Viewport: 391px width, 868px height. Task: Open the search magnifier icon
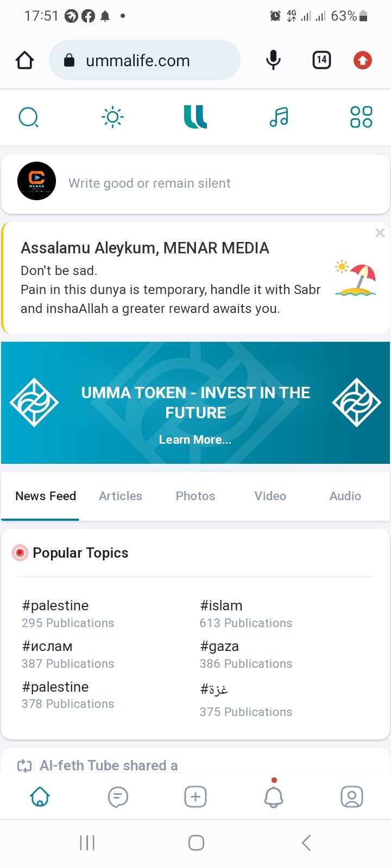pos(28,117)
